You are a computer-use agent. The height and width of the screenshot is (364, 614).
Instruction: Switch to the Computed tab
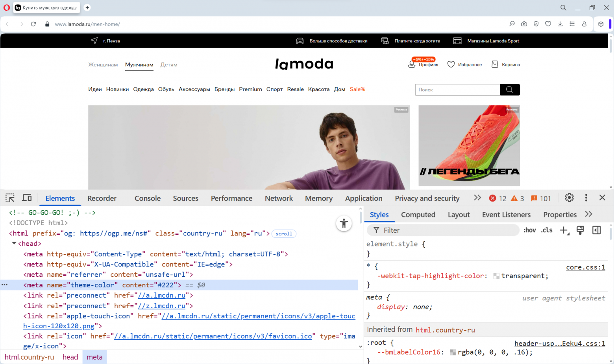point(418,215)
